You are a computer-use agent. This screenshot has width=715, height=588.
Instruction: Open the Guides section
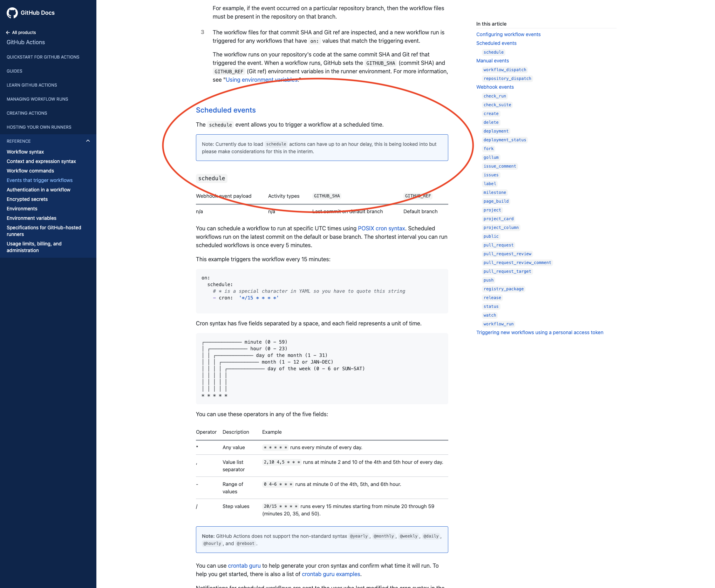pyautogui.click(x=14, y=71)
